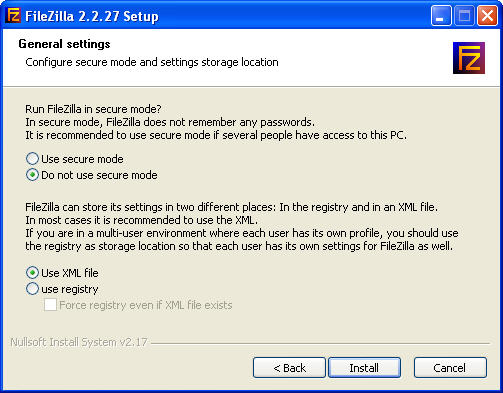Click the General settings heading
Image resolution: width=503 pixels, height=393 pixels.
[64, 44]
